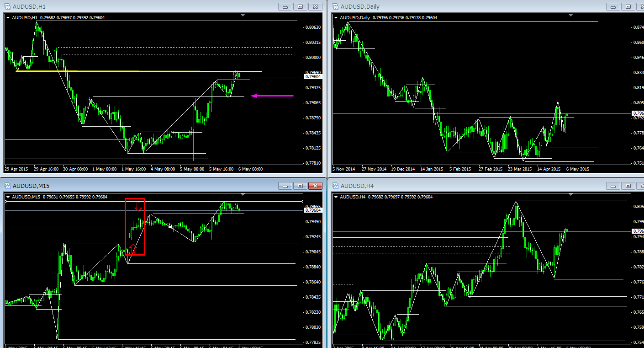644x348 pixels.
Task: Click the AUDUSD,Daily window chart icon
Action: pyautogui.click(x=335, y=6)
